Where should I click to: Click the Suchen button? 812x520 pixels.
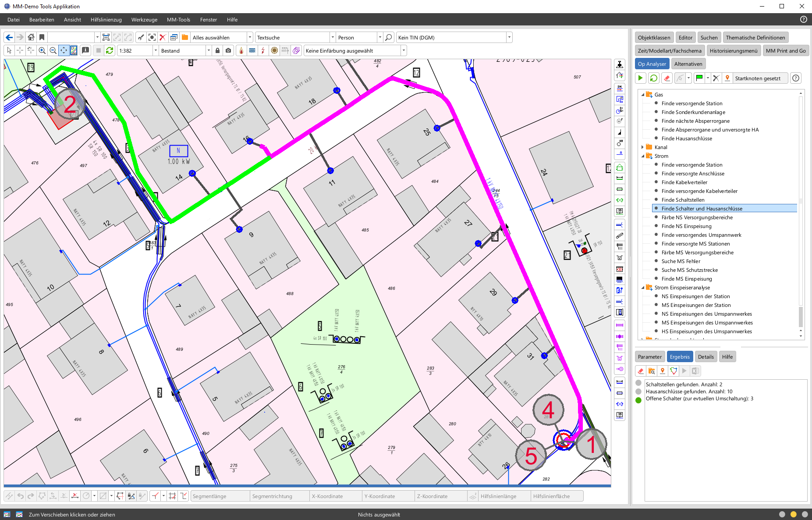pyautogui.click(x=709, y=37)
